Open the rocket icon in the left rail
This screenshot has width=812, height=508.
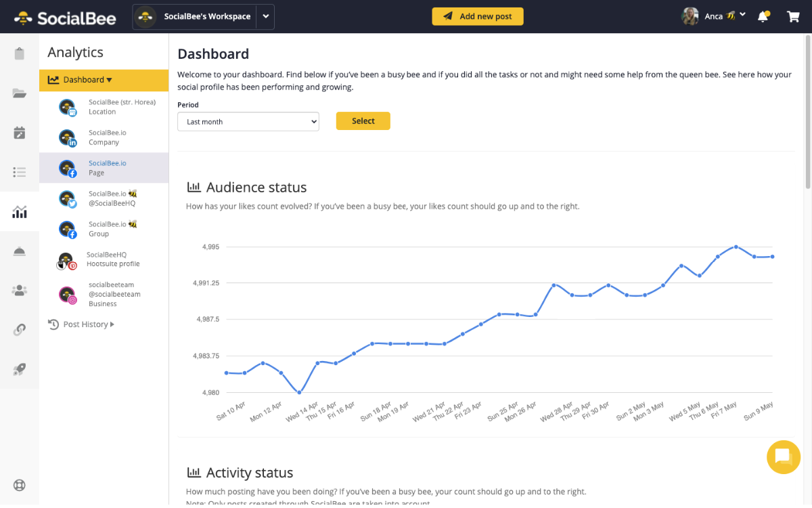20,369
